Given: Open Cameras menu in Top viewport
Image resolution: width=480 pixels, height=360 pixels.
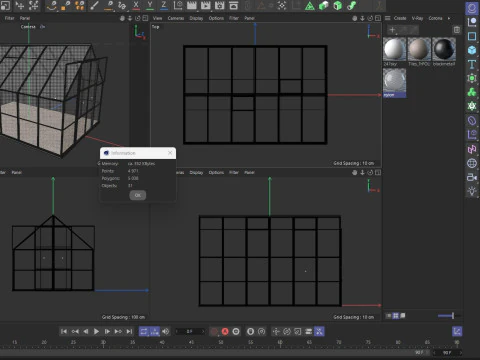Looking at the screenshot, I should point(176,18).
